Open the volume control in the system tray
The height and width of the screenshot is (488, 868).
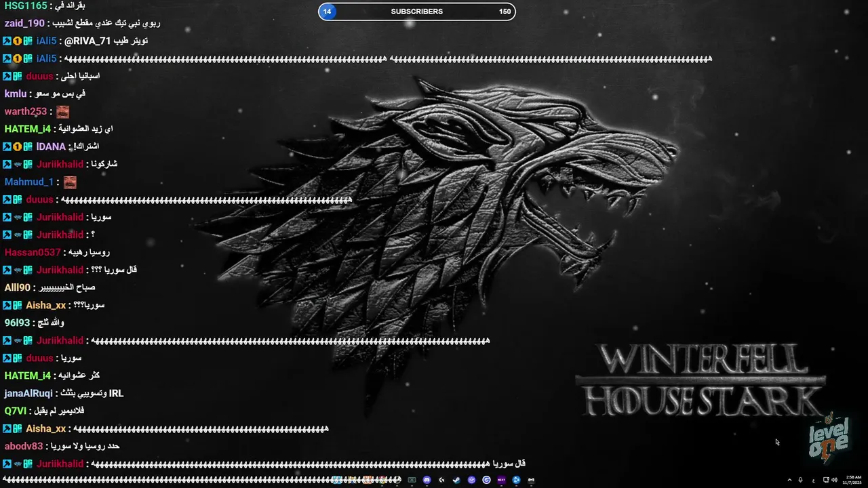(834, 480)
